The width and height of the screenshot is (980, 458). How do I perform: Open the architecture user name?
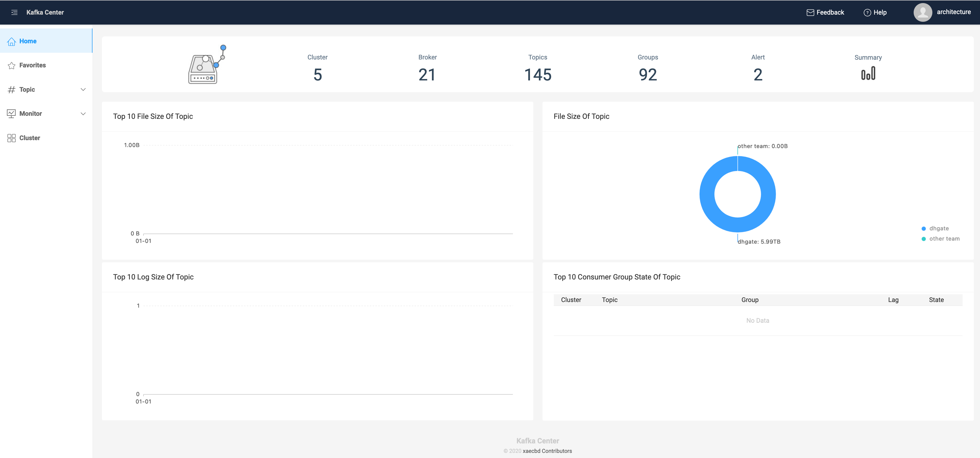[x=953, y=12]
